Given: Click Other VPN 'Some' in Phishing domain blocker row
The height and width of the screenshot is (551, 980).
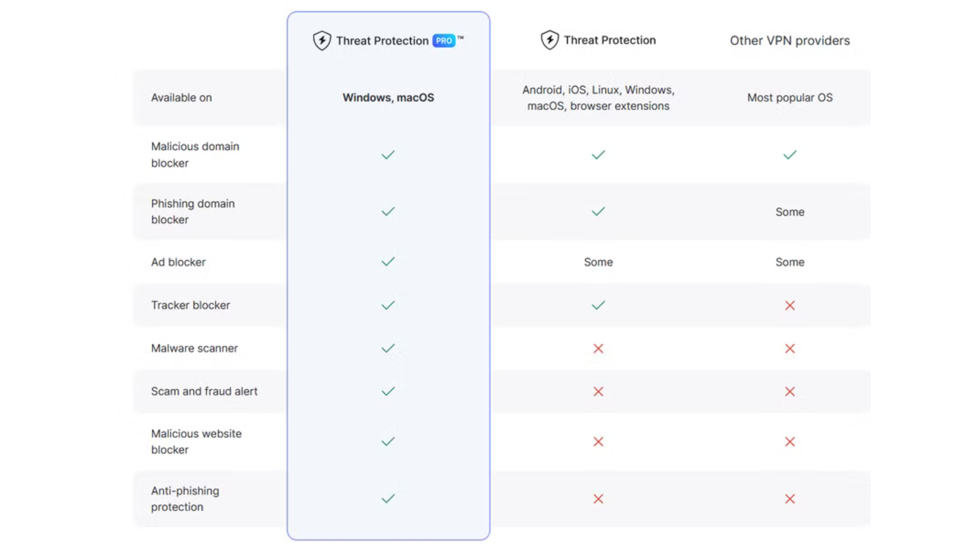Looking at the screenshot, I should (790, 212).
